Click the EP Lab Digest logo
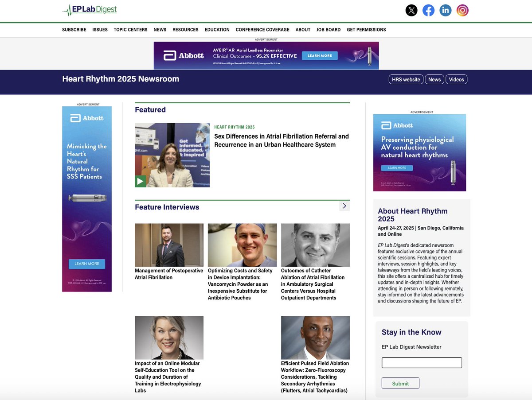The image size is (532, 400). [x=90, y=10]
